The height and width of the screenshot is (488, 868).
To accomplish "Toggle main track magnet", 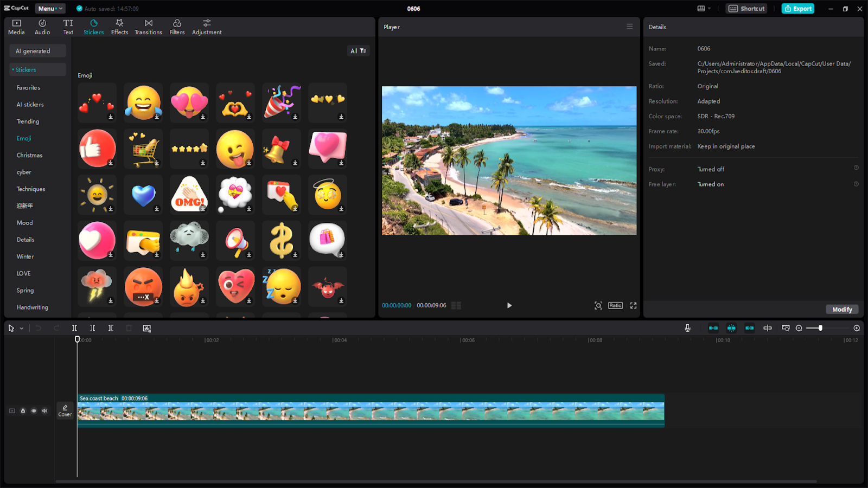I will [x=713, y=328].
